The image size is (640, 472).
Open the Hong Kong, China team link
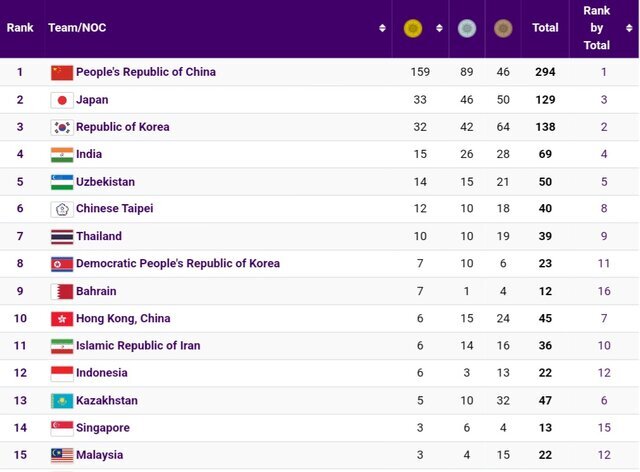point(123,319)
